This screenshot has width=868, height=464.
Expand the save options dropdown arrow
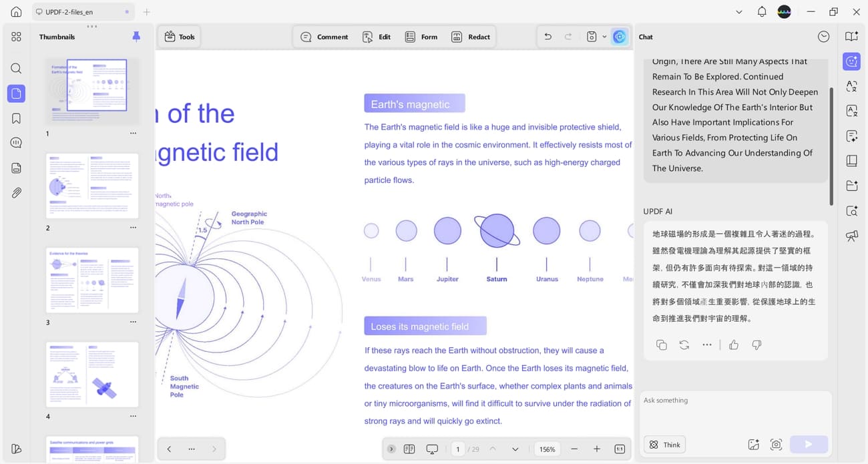coord(604,37)
